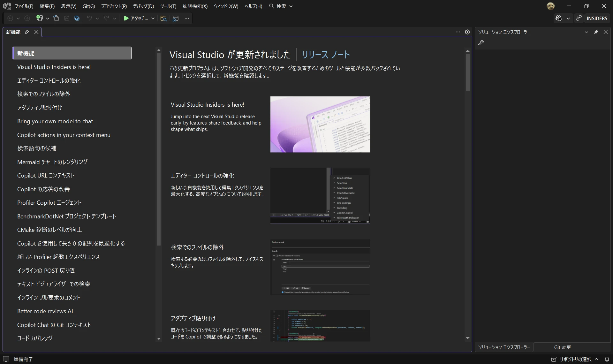This screenshot has width=613, height=364.
Task: Click the settings gear above the document area
Action: click(467, 32)
